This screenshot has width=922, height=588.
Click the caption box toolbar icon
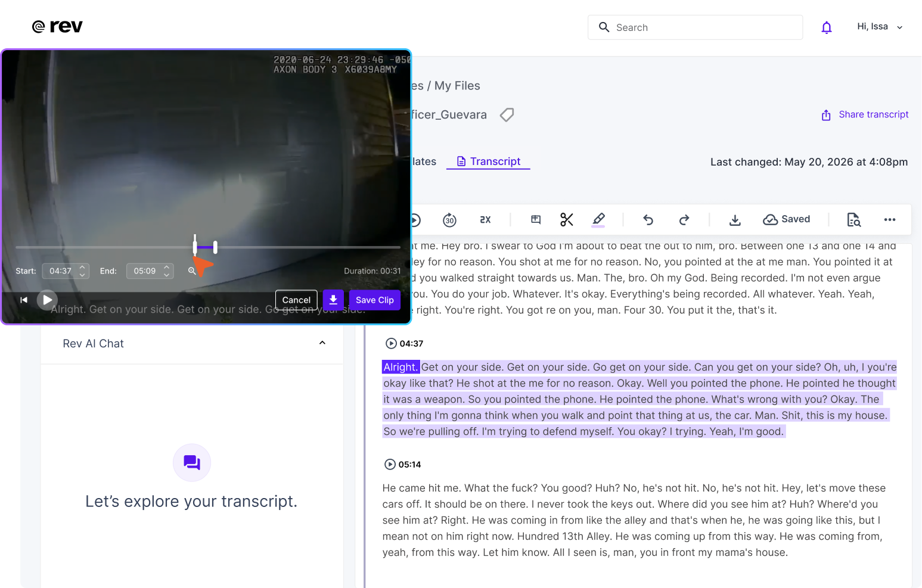(536, 220)
